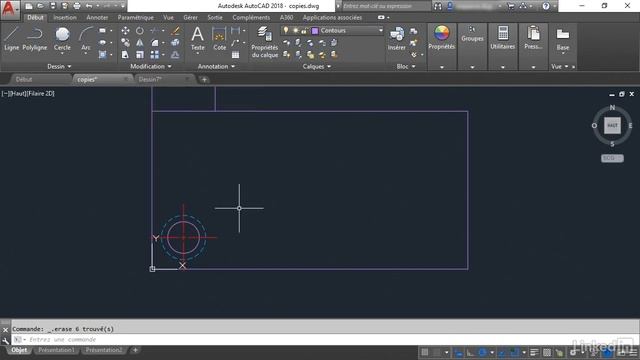Select the Cercle tool
640x360 pixels.
(62, 38)
